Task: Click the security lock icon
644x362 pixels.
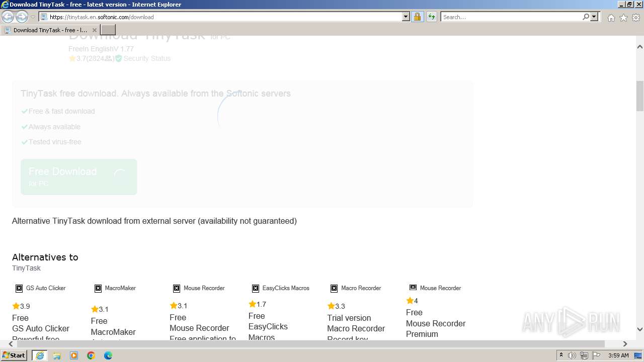Action: tap(417, 17)
